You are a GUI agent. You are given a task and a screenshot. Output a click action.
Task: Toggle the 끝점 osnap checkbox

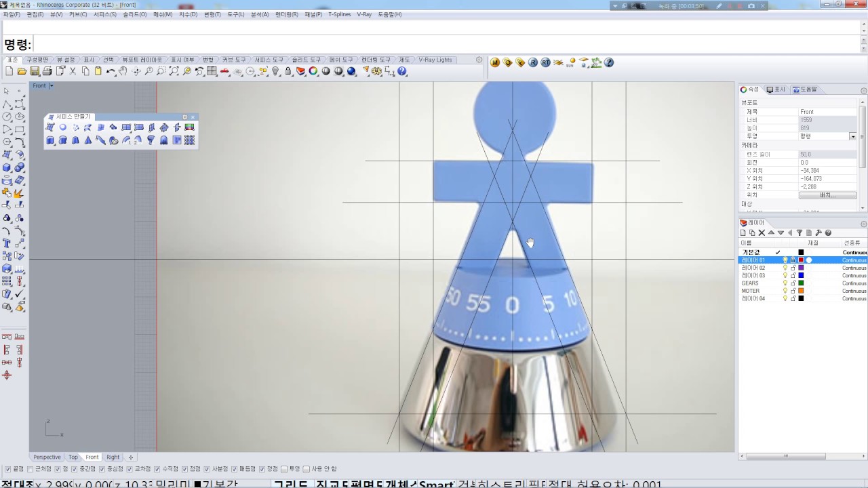(x=7, y=469)
